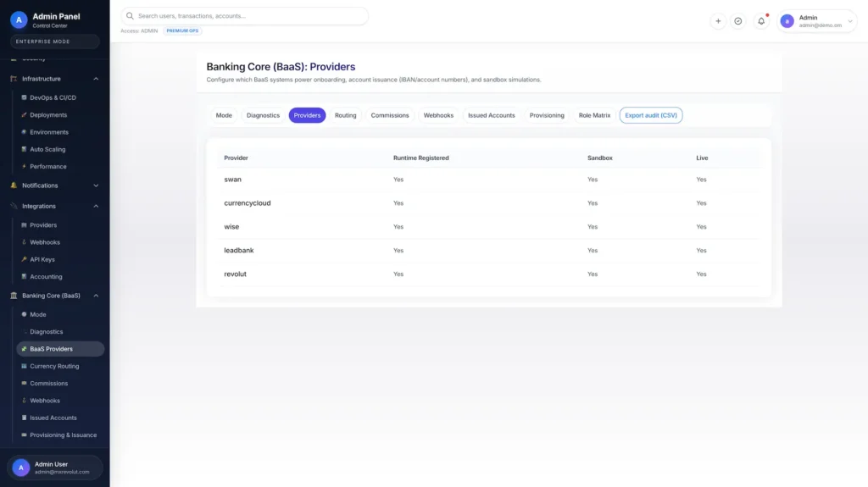Switch to the Routing tab
This screenshot has width=868, height=487.
tap(346, 115)
